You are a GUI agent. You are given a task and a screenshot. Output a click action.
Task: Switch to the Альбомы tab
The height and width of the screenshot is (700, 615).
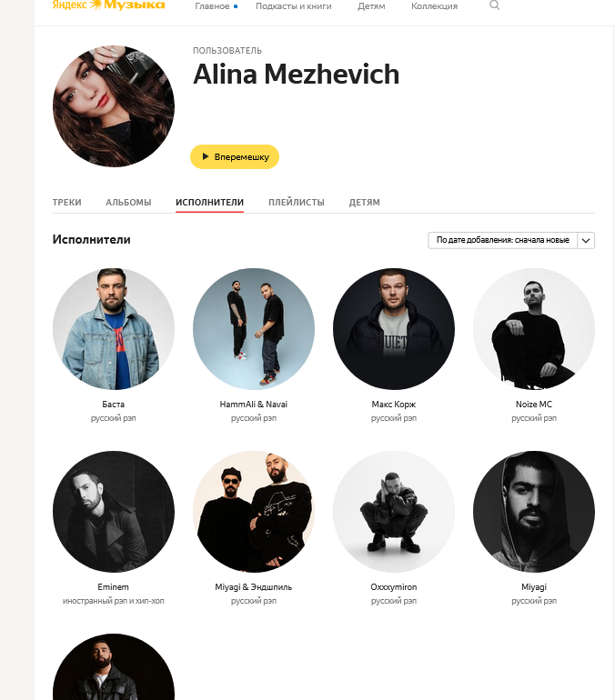(x=128, y=202)
